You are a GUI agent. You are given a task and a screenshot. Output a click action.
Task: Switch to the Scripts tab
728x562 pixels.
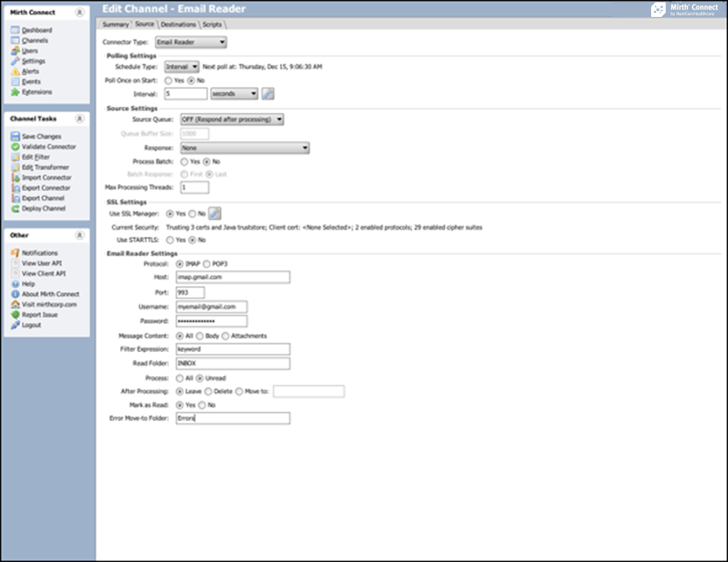point(212,25)
